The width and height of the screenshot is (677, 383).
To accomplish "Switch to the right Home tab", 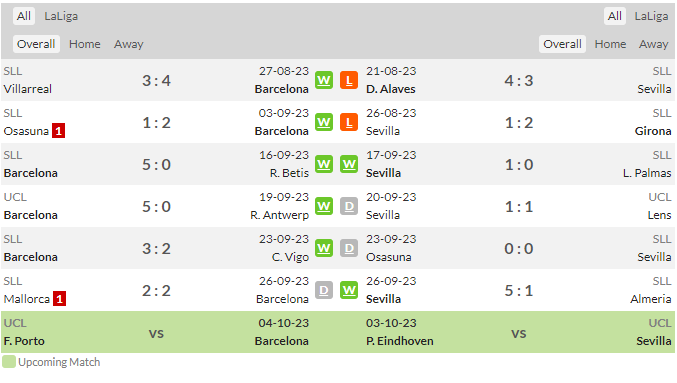I will (x=610, y=44).
